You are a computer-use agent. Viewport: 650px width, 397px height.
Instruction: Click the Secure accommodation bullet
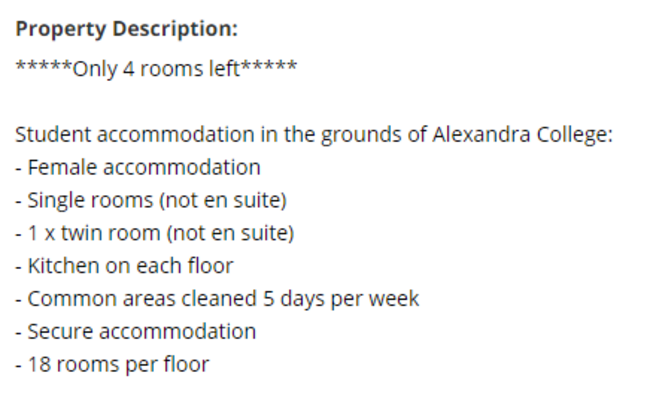pyautogui.click(x=136, y=332)
